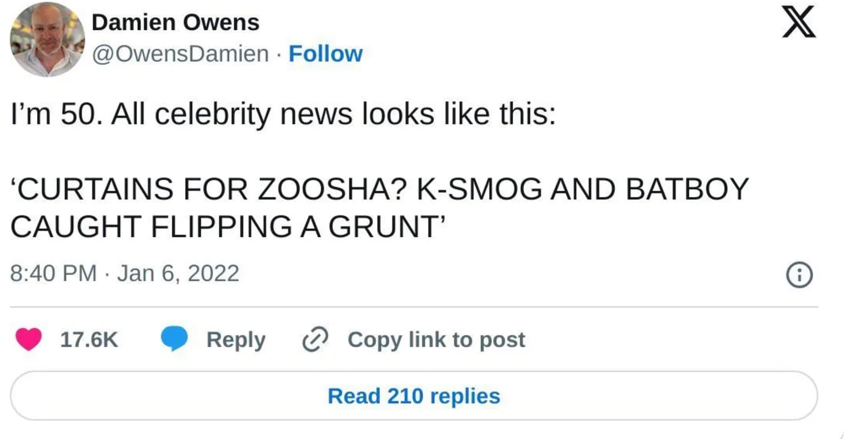The height and width of the screenshot is (439, 868).
Task: Click the blue reply bubble icon
Action: (x=174, y=339)
